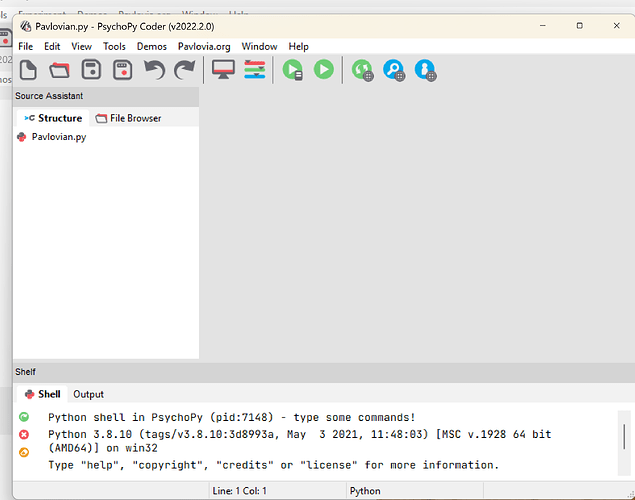
Task: Close the PsychoPy Coder window
Action: coord(616,26)
